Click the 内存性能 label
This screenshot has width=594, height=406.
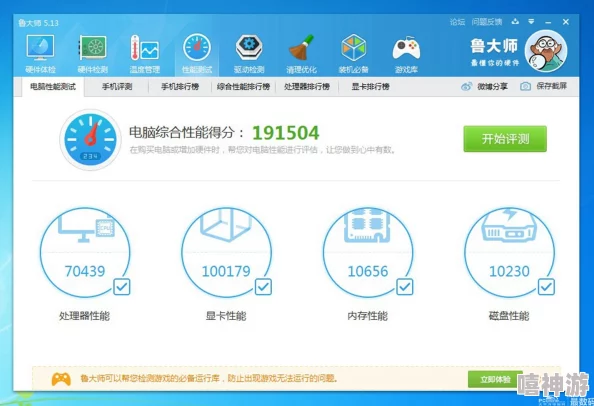pyautogui.click(x=367, y=316)
